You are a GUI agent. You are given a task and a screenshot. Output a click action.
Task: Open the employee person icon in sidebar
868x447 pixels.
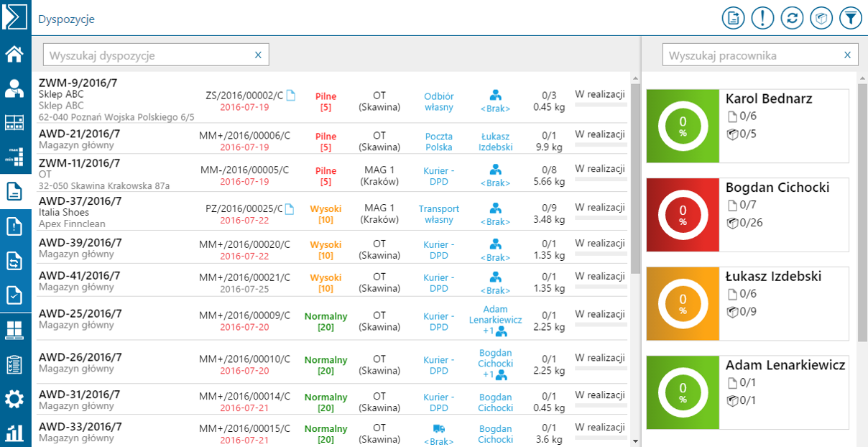pyautogui.click(x=14, y=88)
